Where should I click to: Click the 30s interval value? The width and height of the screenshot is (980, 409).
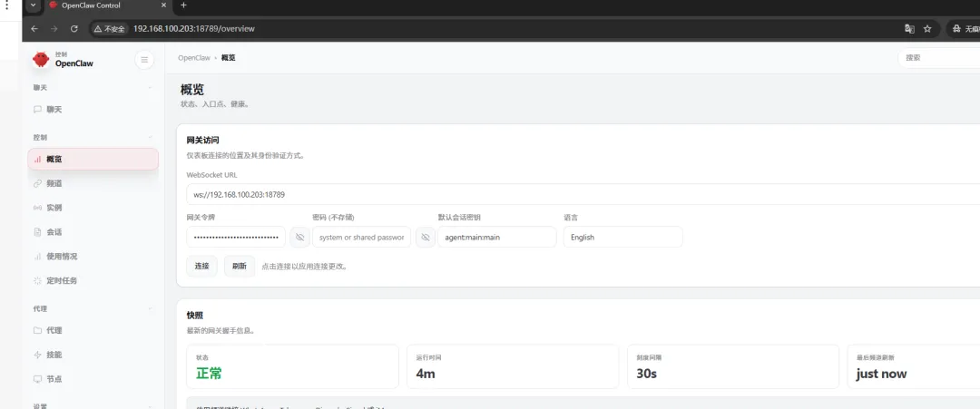click(x=647, y=374)
